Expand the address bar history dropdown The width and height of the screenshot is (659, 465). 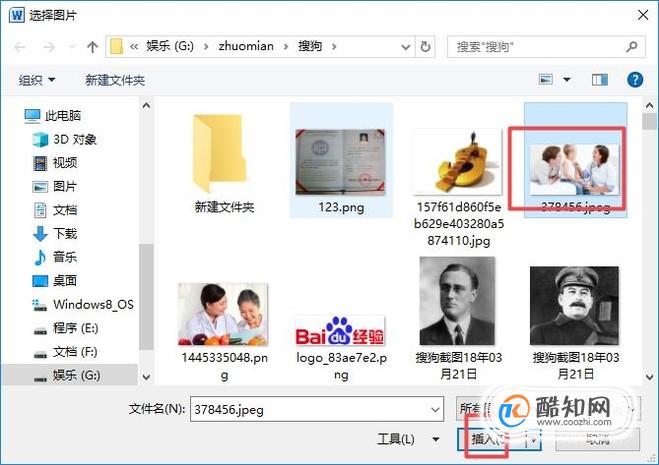click(x=406, y=47)
